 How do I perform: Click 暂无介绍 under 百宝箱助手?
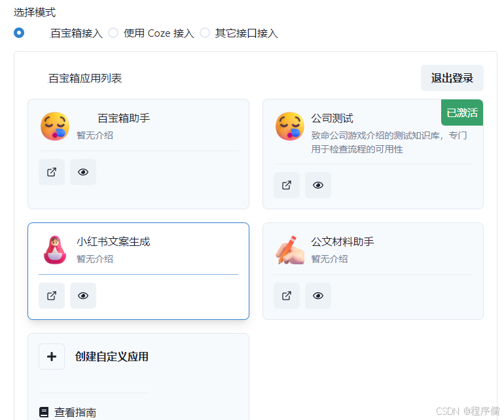pyautogui.click(x=95, y=135)
